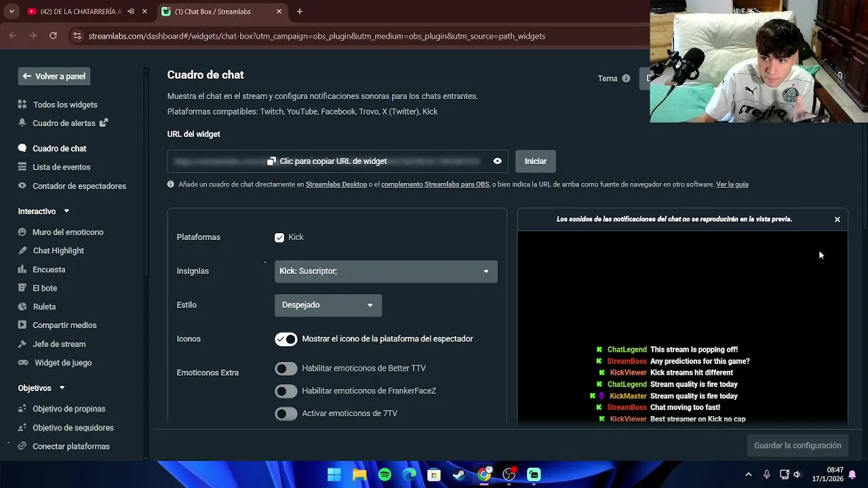Click the Cuadro de chat bubble icon
Image resolution: width=868 pixels, height=488 pixels.
[22, 148]
